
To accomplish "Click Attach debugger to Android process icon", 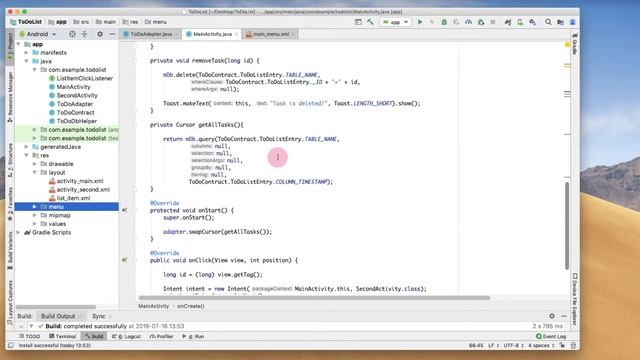I will click(x=481, y=22).
